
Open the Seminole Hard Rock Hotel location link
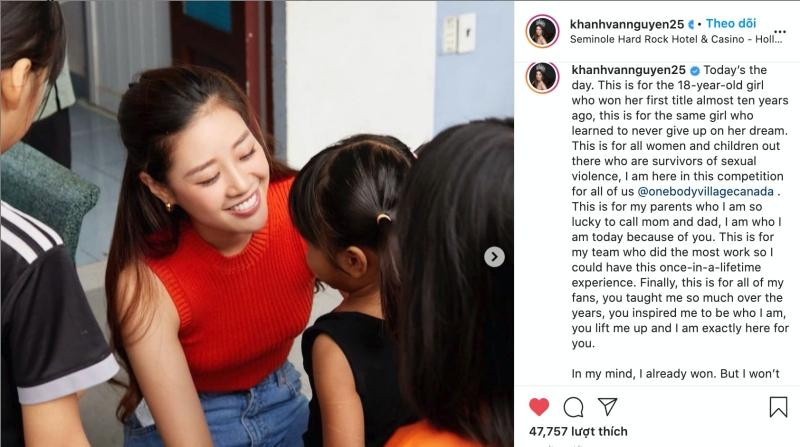(676, 39)
